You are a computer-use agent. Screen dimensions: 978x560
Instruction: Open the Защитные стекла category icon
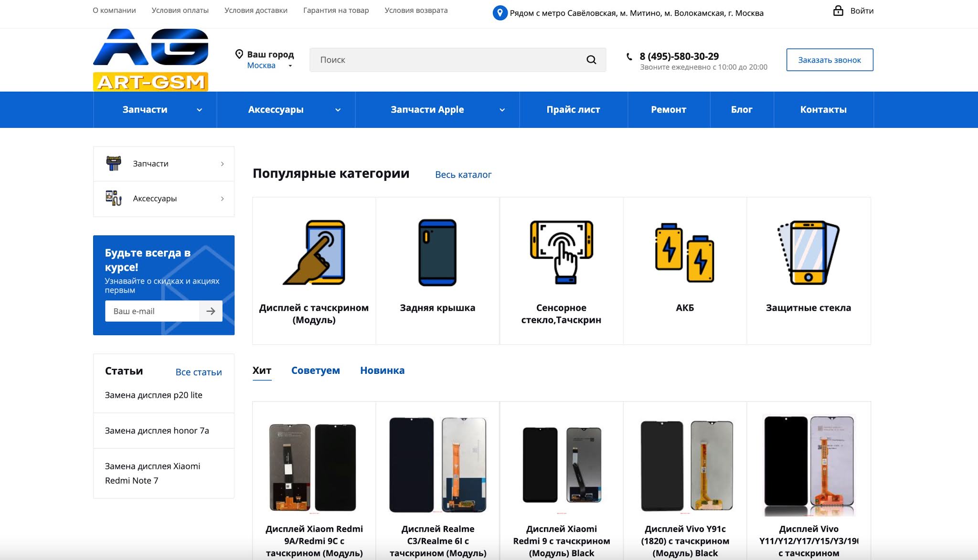(x=808, y=253)
